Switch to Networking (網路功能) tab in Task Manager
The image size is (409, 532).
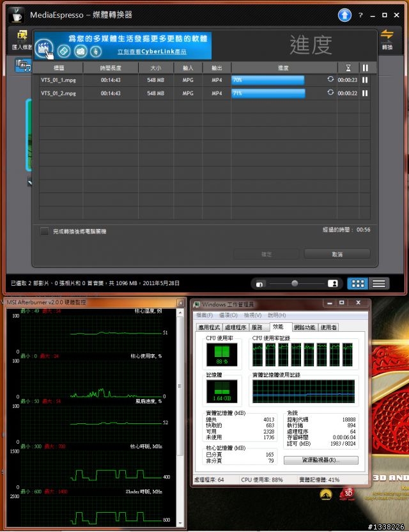305,327
